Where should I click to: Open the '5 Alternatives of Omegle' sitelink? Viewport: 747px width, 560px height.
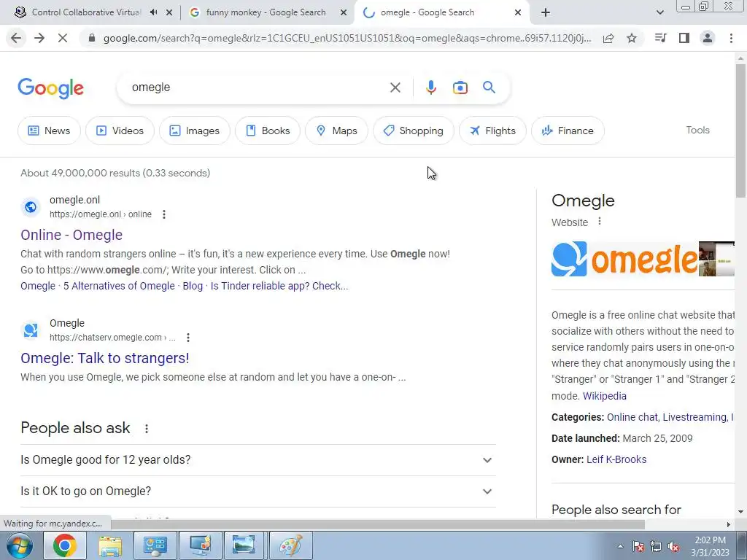[119, 286]
